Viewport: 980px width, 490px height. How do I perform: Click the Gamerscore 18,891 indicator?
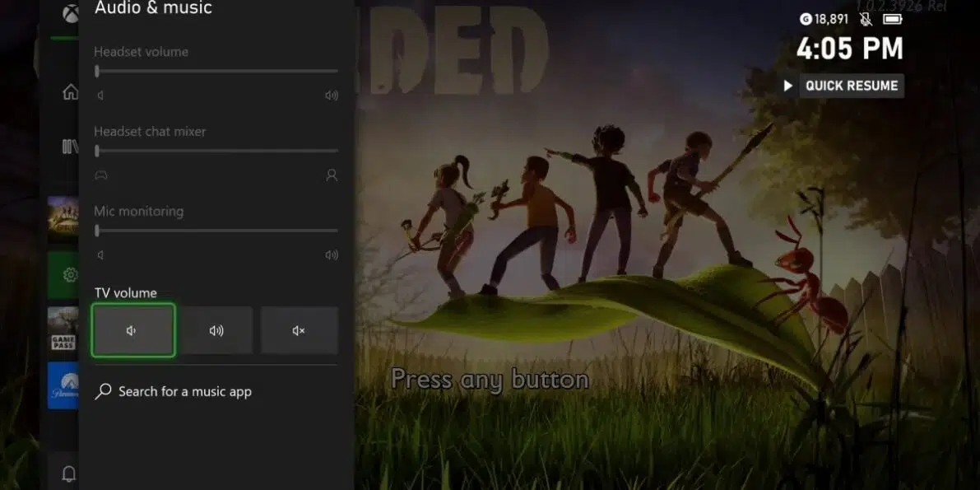[824, 20]
